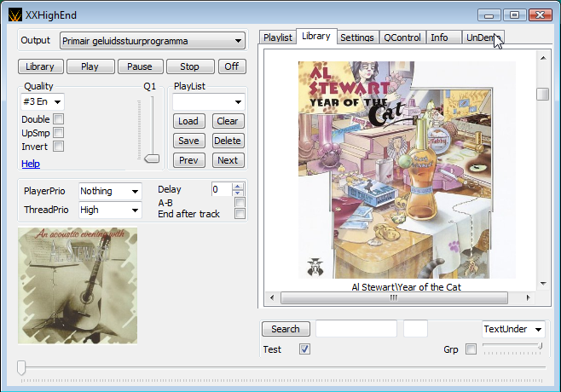This screenshot has height=392, width=561.
Task: Open the Info tab
Action: 443,37
